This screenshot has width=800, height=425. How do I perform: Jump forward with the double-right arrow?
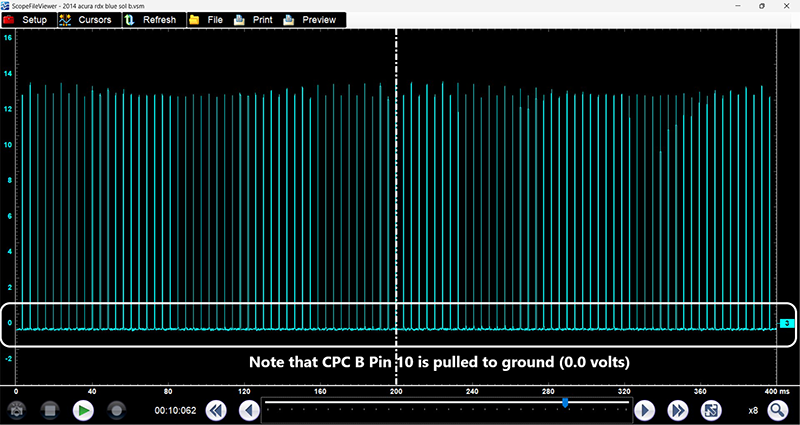[677, 410]
